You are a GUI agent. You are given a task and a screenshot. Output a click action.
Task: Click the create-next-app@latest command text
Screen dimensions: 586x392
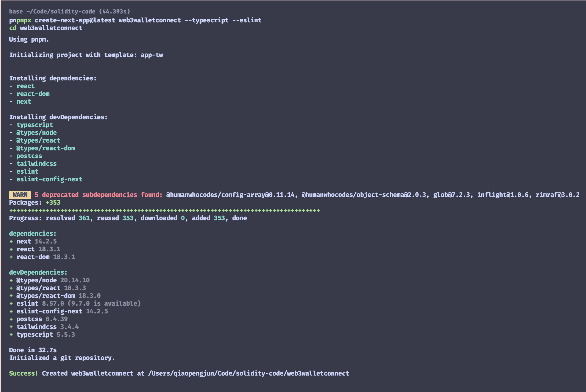pos(75,20)
